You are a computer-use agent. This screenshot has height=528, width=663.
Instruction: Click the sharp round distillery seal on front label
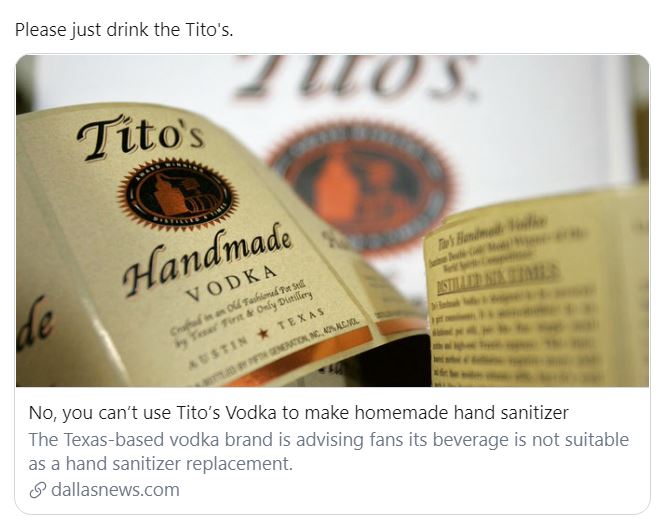(x=178, y=195)
